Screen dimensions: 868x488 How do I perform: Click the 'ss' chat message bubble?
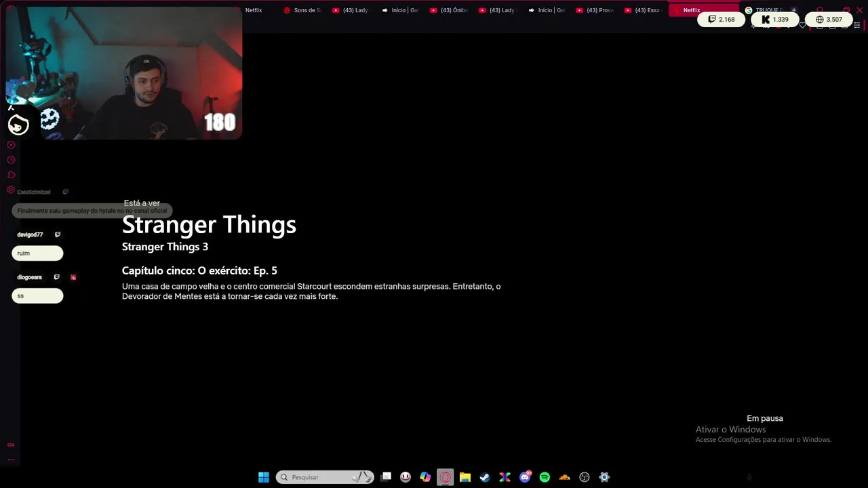[37, 296]
